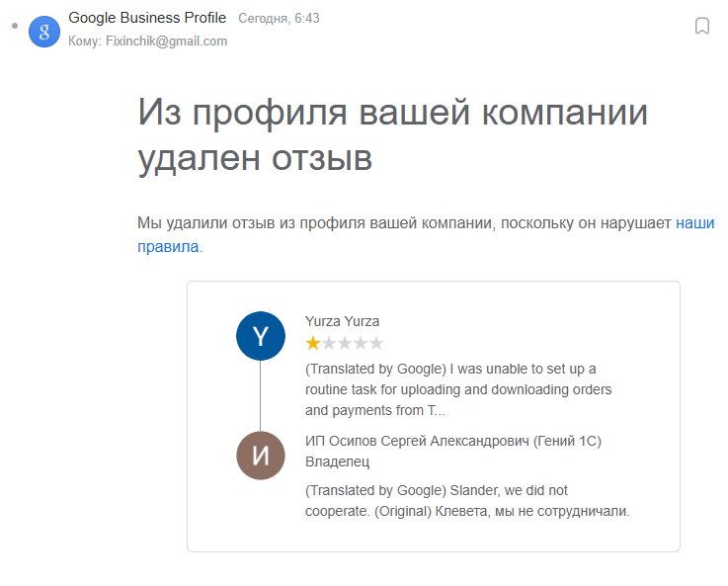Click the bookmark flag icon
Screen dimensions: 728x586
[x=701, y=26]
